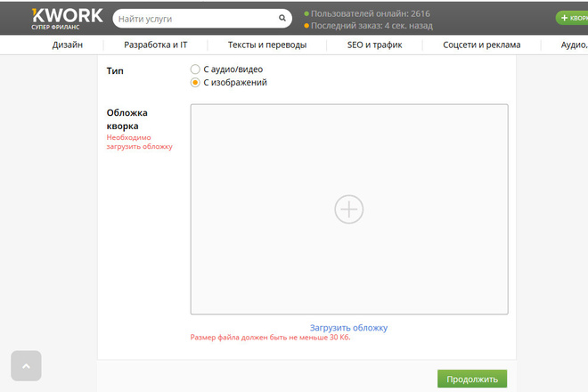Open the Тексты и переводы category
Screen dimensions: 588x392
coord(267,45)
